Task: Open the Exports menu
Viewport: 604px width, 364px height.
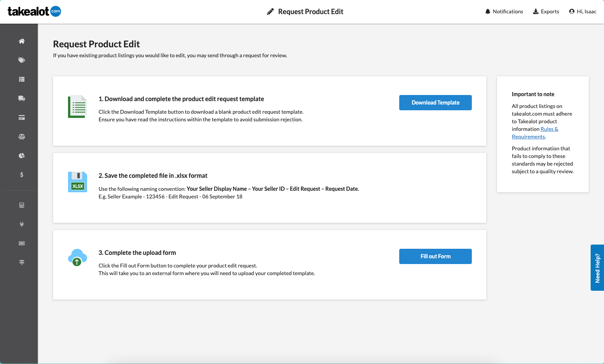Action: [546, 11]
